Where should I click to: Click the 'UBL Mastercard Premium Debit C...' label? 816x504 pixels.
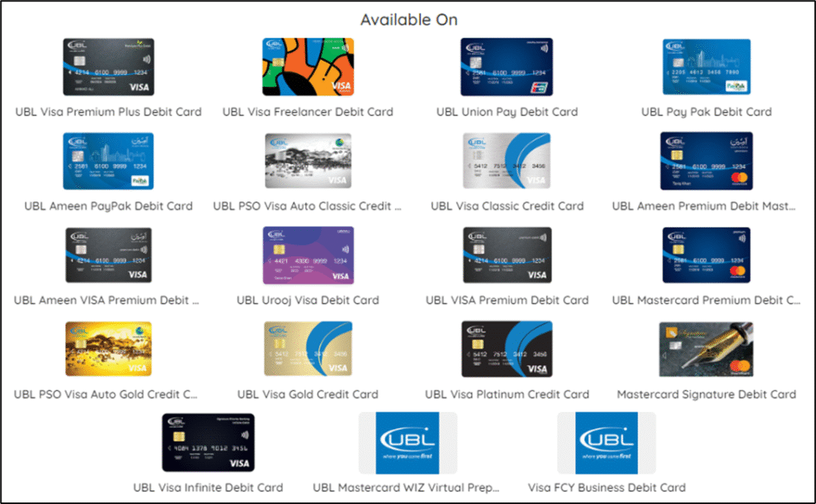tap(706, 300)
